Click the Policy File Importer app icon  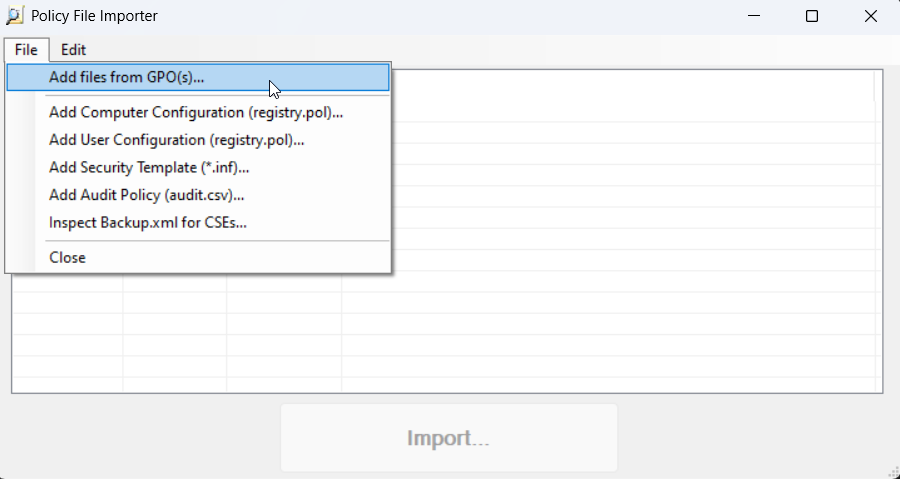coord(14,15)
